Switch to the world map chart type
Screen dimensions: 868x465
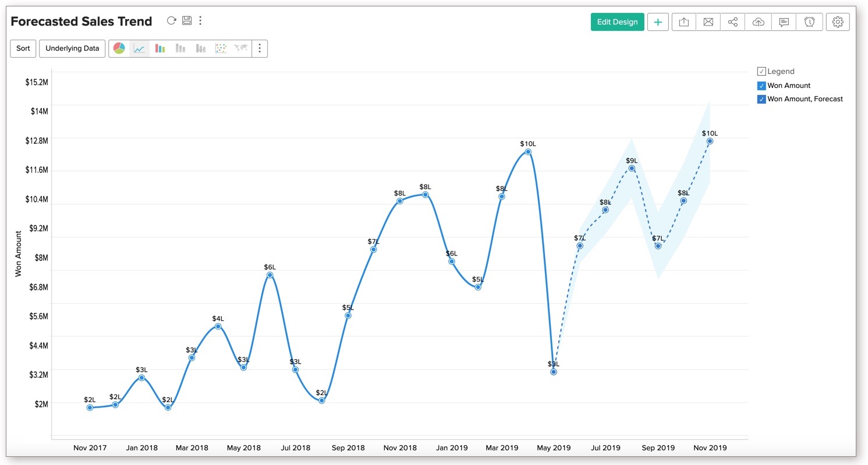(240, 48)
